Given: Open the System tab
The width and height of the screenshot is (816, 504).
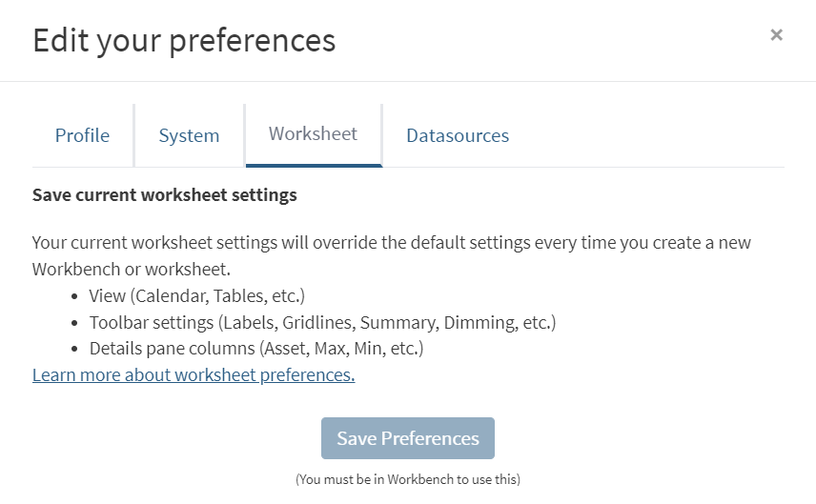Looking at the screenshot, I should [x=189, y=135].
